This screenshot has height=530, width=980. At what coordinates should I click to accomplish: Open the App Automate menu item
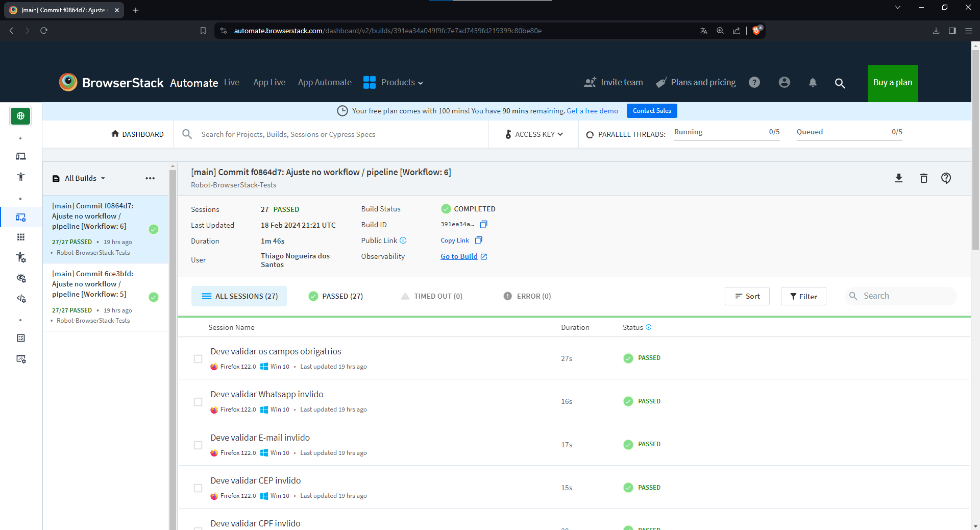pos(325,82)
